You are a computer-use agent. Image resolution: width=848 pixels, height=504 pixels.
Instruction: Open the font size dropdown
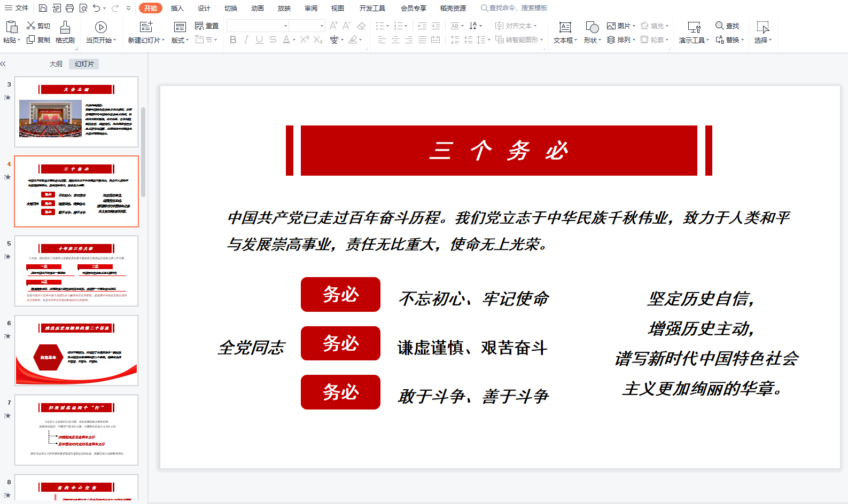pos(322,26)
